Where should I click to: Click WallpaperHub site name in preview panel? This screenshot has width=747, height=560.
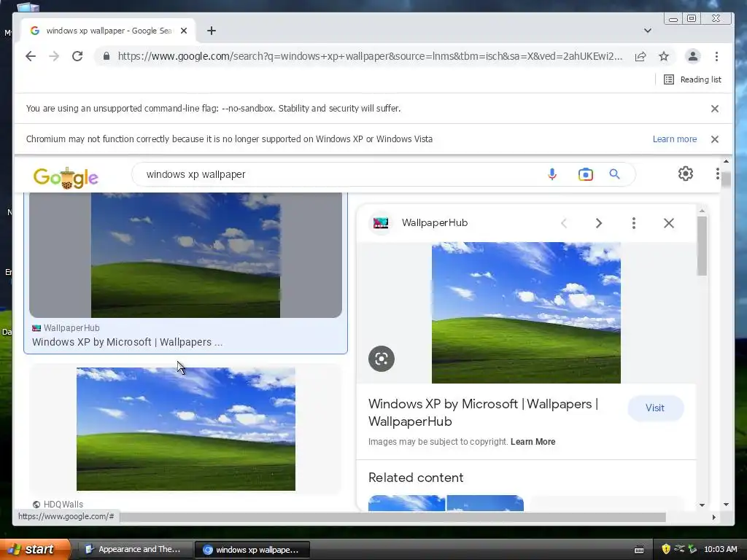[x=435, y=223]
